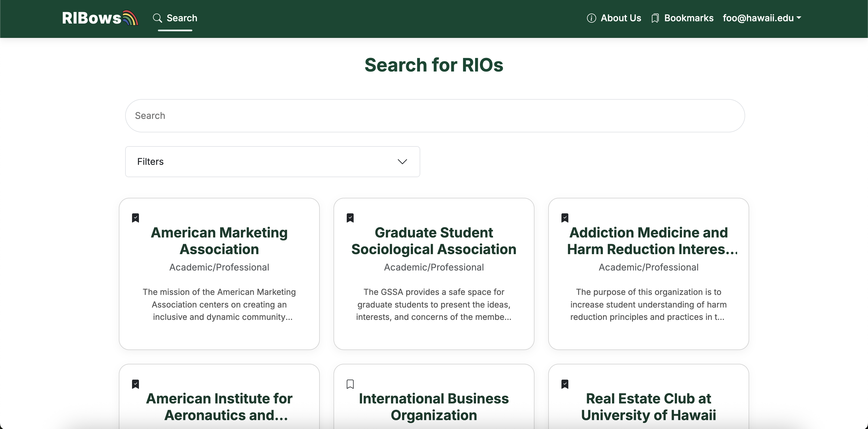Click the About Us info icon
Screen dimensions: 868x429
(x=591, y=18)
